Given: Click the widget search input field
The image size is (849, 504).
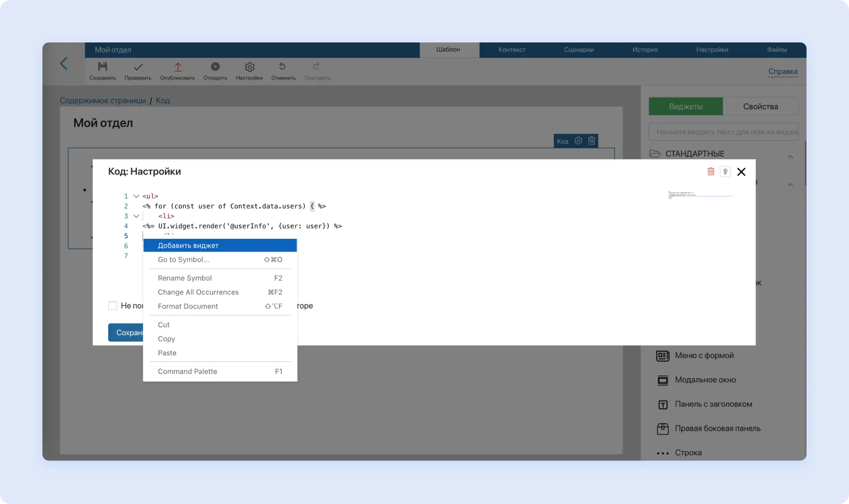Looking at the screenshot, I should point(723,132).
